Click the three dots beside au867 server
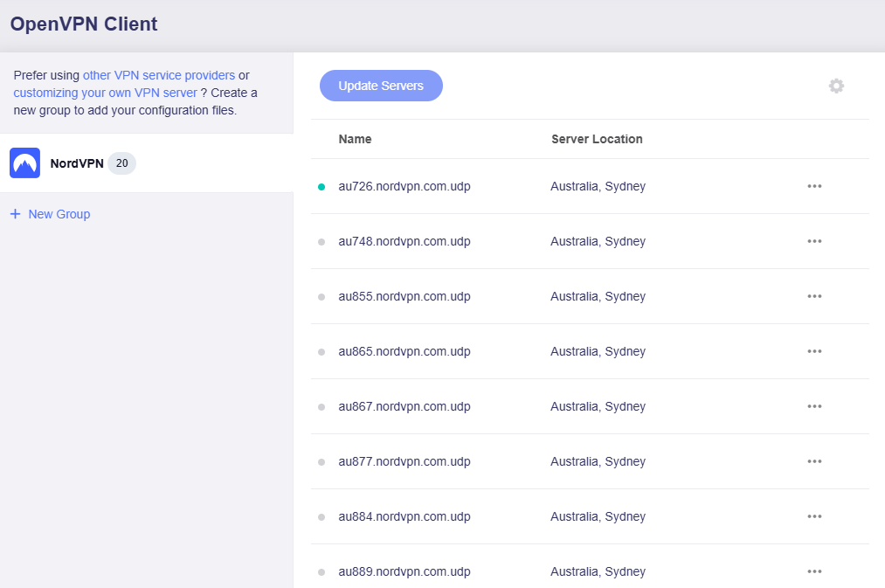The width and height of the screenshot is (885, 588). pyautogui.click(x=814, y=406)
